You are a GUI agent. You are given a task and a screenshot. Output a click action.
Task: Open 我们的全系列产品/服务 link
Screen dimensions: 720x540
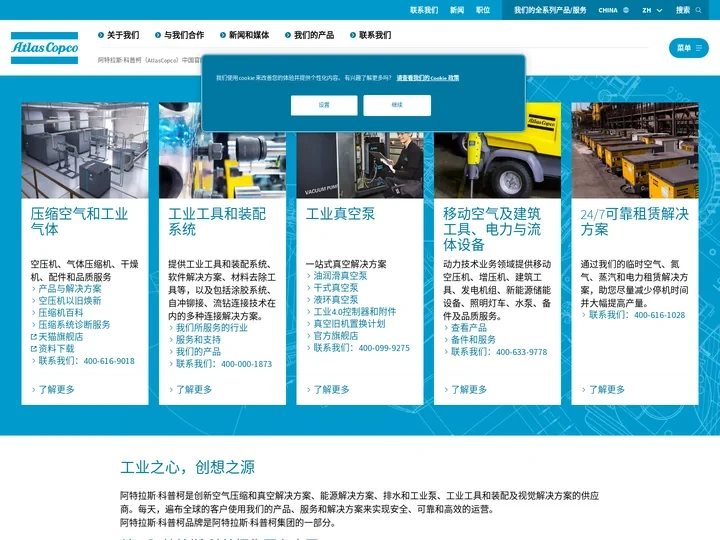coord(550,10)
